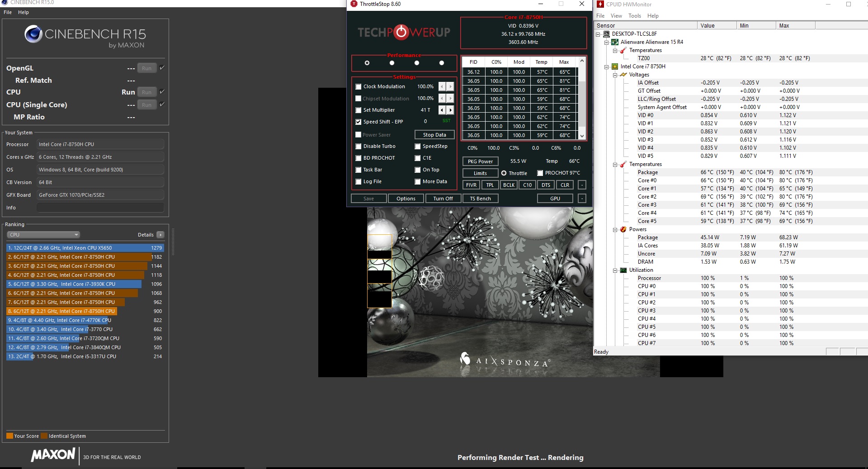
Task: Collapse the Voltages group
Action: point(615,75)
